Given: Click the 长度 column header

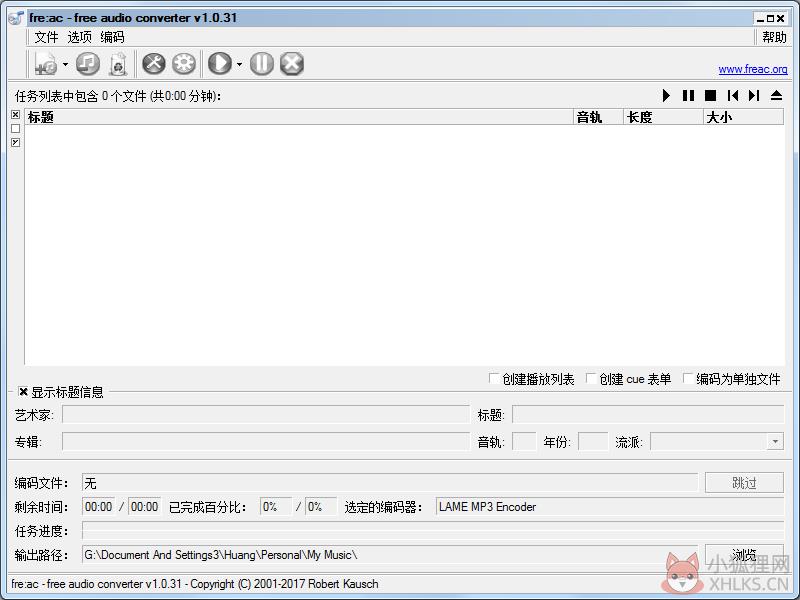Looking at the screenshot, I should point(663,117).
